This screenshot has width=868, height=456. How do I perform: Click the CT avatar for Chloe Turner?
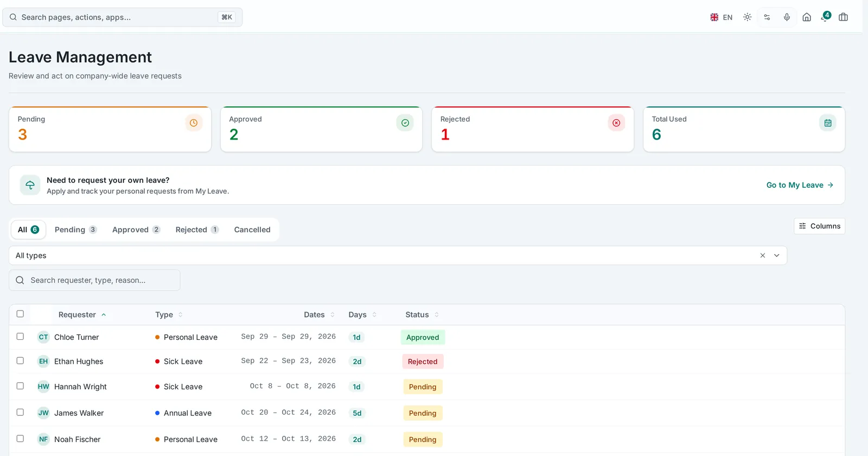tap(43, 337)
